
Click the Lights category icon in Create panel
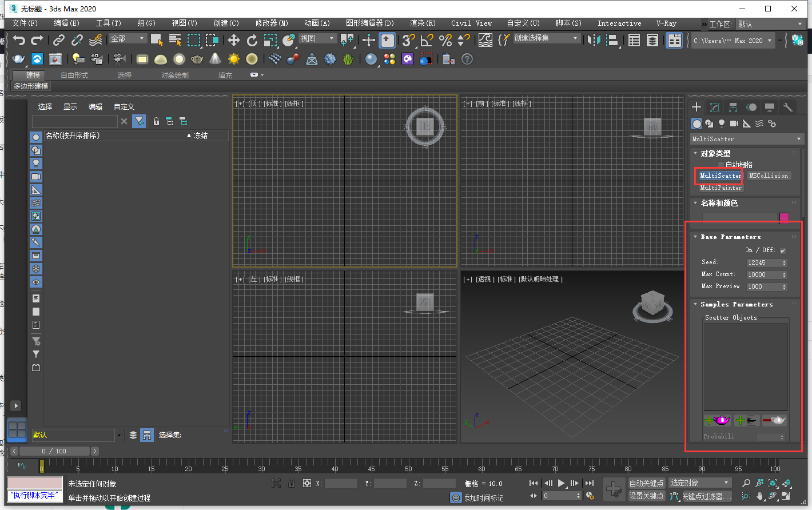point(722,123)
